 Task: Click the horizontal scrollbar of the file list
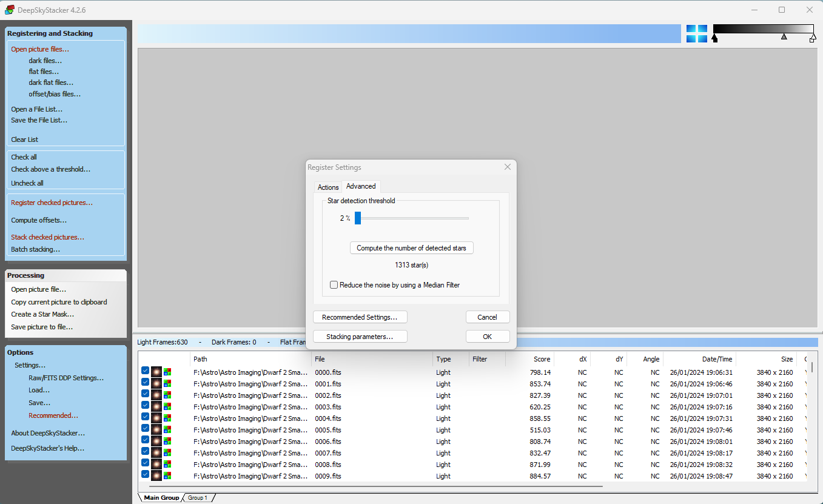tap(376, 486)
